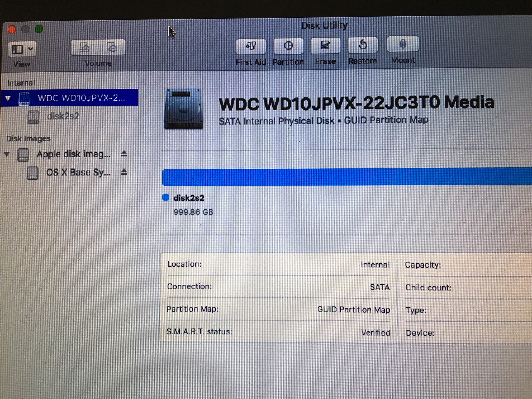Click the green zoom window button
532x399 pixels.
click(39, 29)
